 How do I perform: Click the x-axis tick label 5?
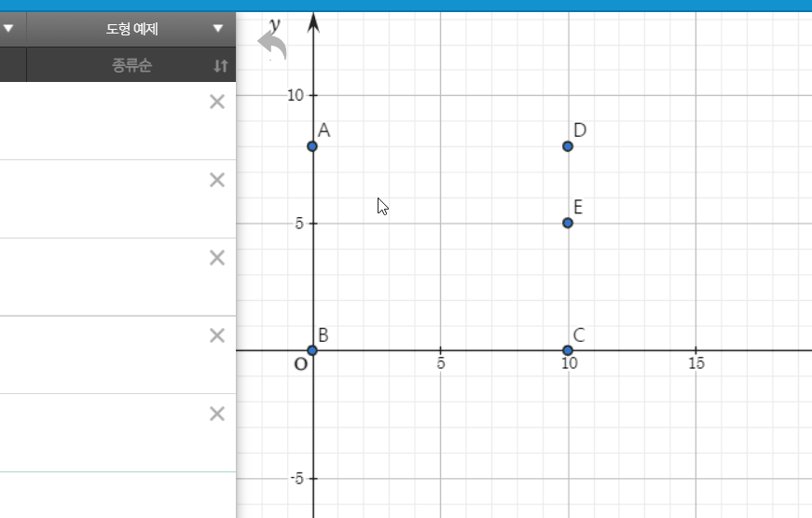pos(441,363)
